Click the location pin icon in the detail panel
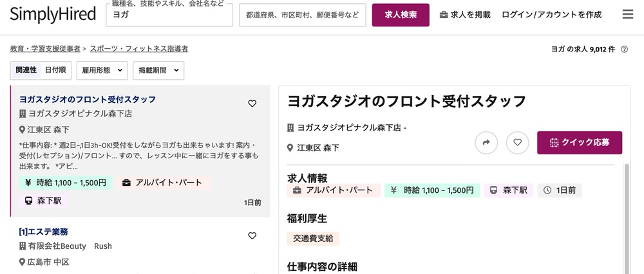The height and width of the screenshot is (274, 644). point(290,148)
